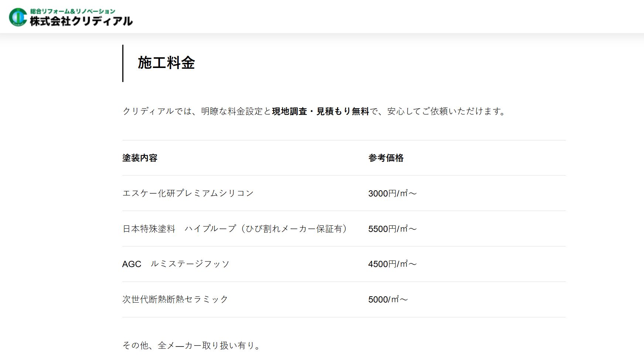Click the 3000円/㎡〜 price cell
Image resolution: width=644 pixels, height=358 pixels.
tap(392, 193)
